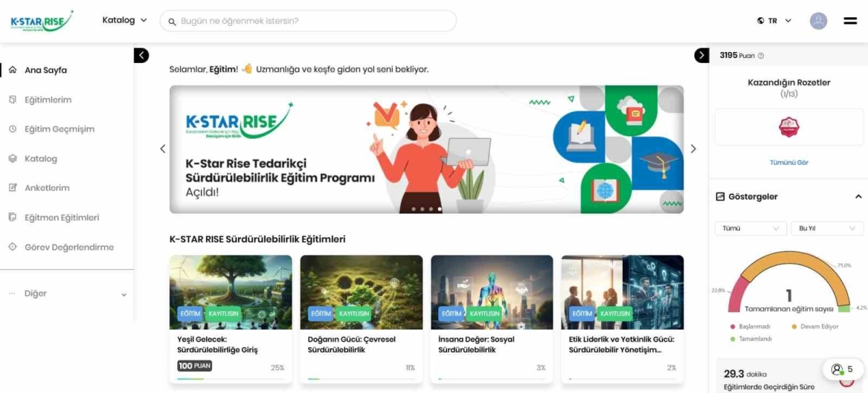This screenshot has height=393, width=868.
Task: Click the edit icon beside Anketlerim
Action: [12, 187]
